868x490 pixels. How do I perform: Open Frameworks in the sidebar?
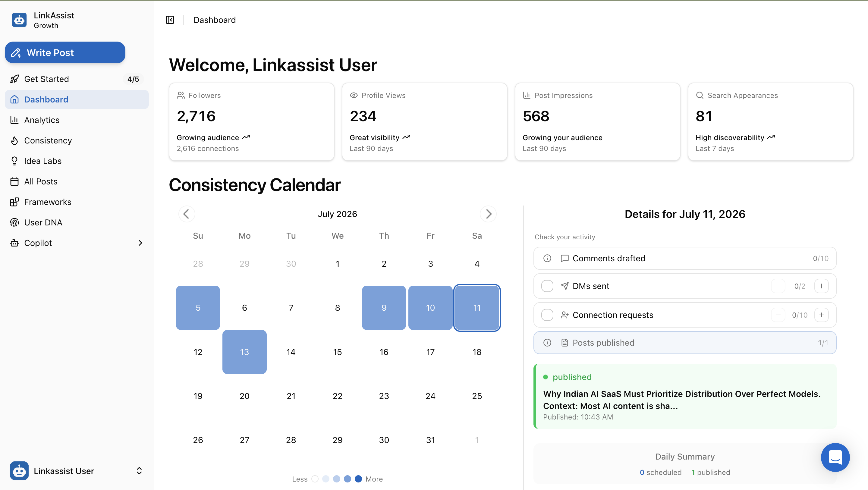coord(77,202)
